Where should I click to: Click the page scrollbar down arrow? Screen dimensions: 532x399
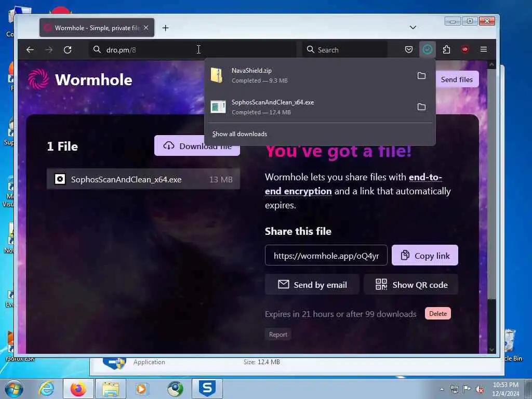[491, 350]
